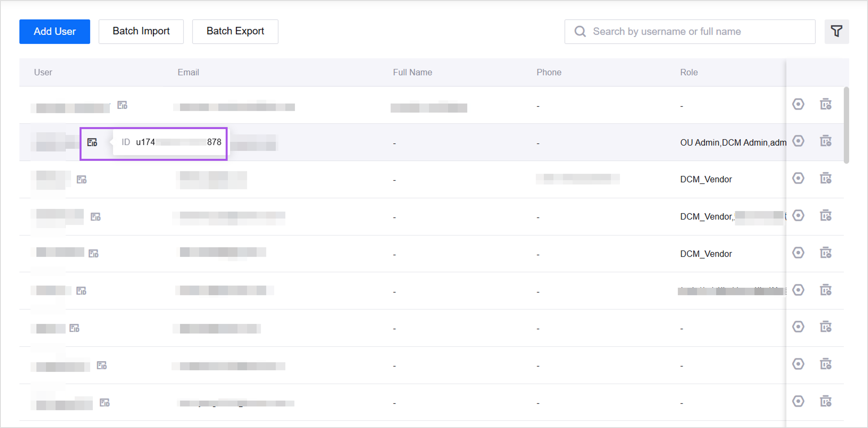Click the search magnifier icon
The width and height of the screenshot is (868, 428).
tap(580, 31)
